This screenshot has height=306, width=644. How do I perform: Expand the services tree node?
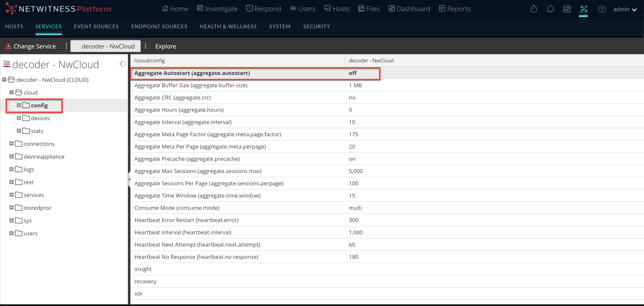12,195
